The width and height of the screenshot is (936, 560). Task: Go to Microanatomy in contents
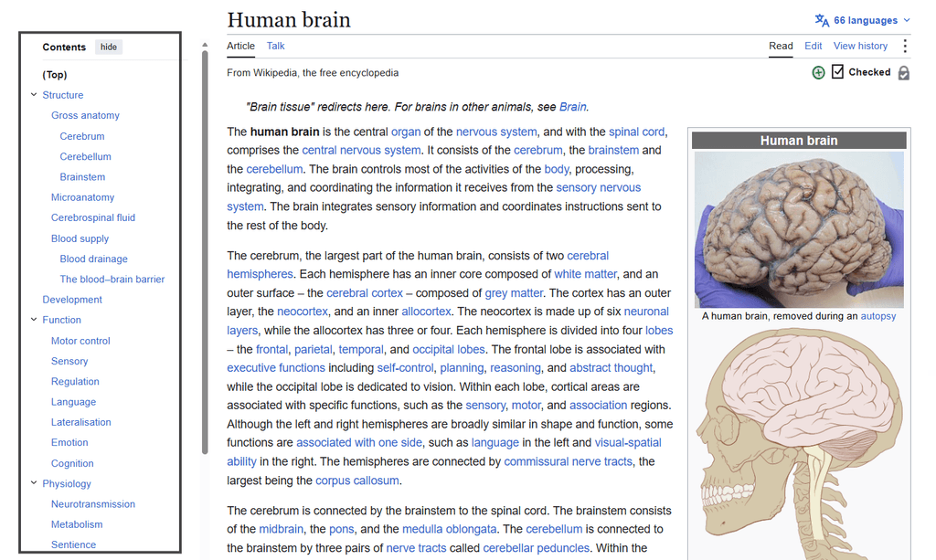point(82,196)
